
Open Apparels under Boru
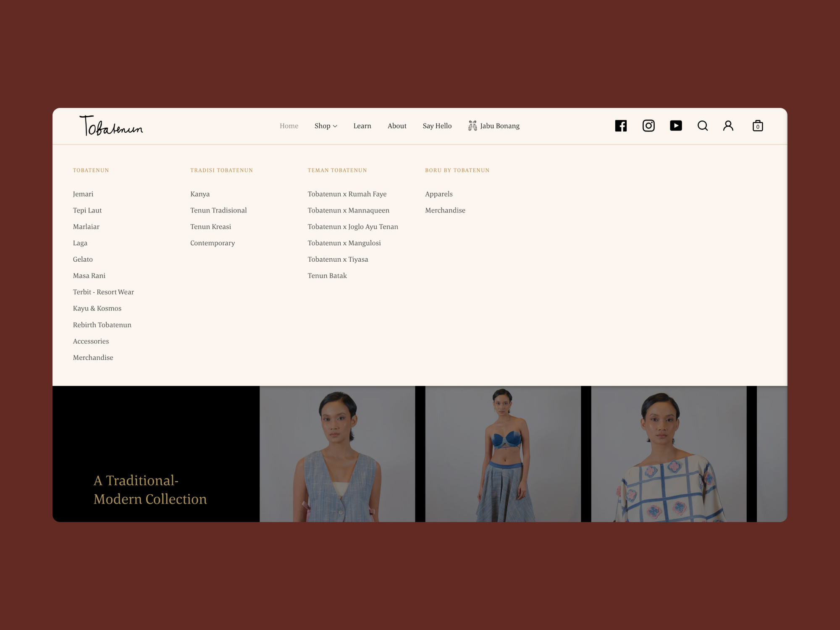pos(439,194)
